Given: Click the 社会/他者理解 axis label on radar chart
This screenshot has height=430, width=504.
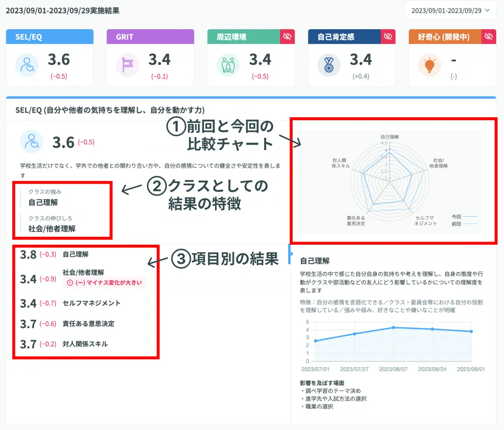Looking at the screenshot, I should point(438,163).
